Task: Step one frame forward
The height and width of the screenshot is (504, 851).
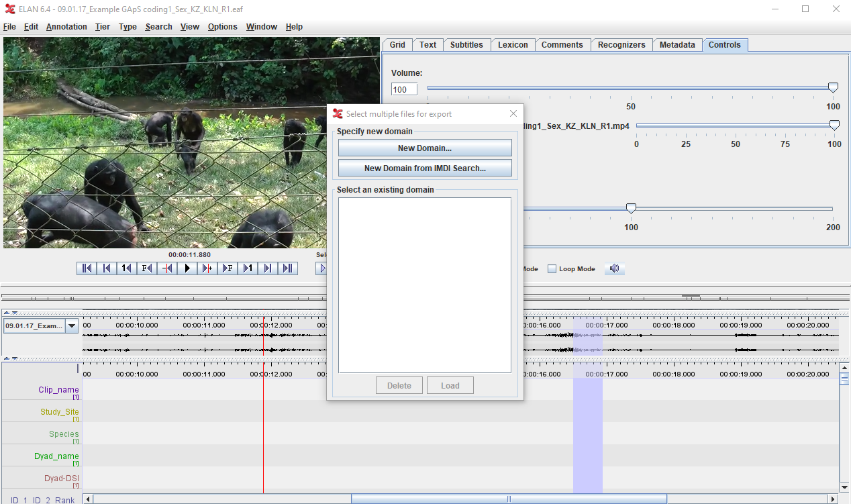Action: [228, 268]
